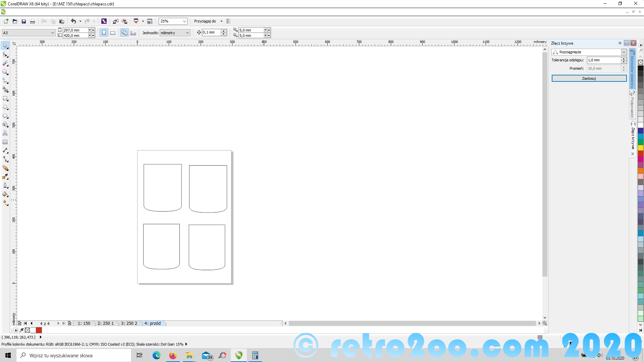Click the Zastosuj button
Image resolution: width=644 pixels, height=362 pixels.
(x=589, y=78)
